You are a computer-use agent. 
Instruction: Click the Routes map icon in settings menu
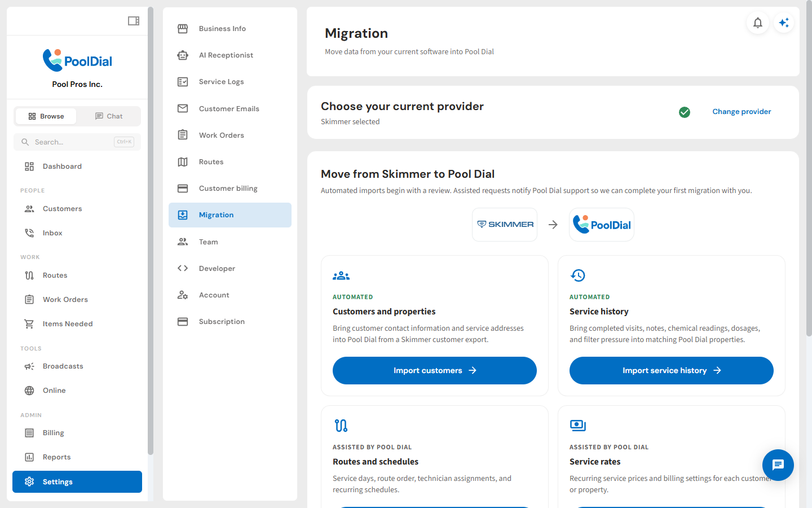point(183,162)
